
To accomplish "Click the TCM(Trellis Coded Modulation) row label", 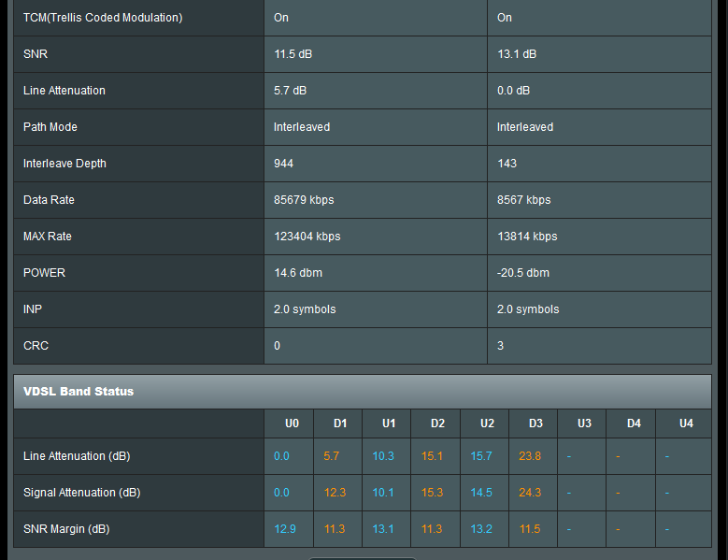I will (x=103, y=18).
